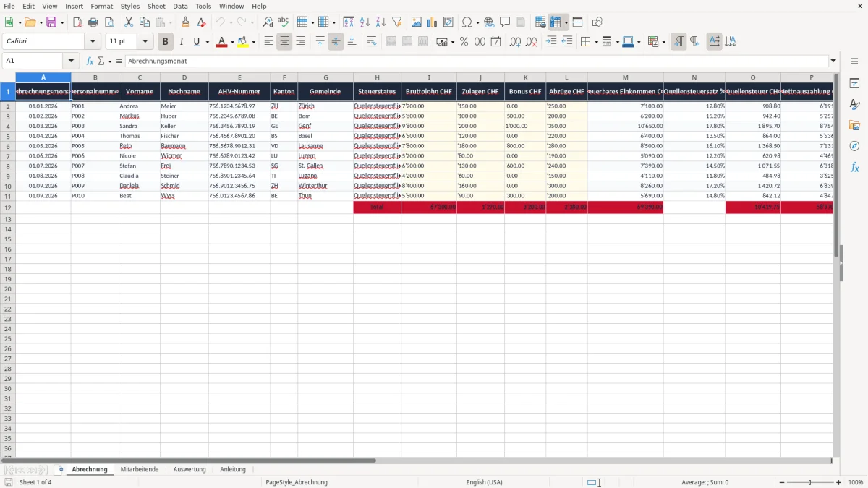Toggle Align Left
The height and width of the screenshot is (488, 868).
pos(268,42)
